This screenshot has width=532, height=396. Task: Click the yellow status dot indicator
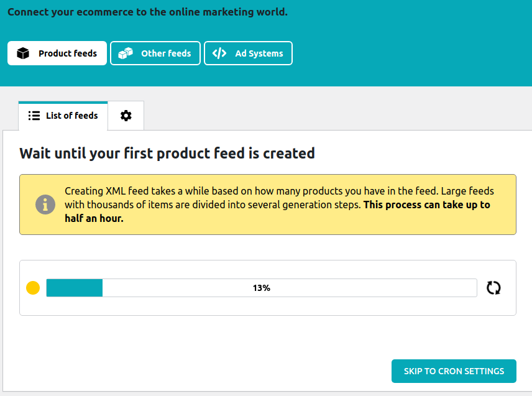[33, 288]
